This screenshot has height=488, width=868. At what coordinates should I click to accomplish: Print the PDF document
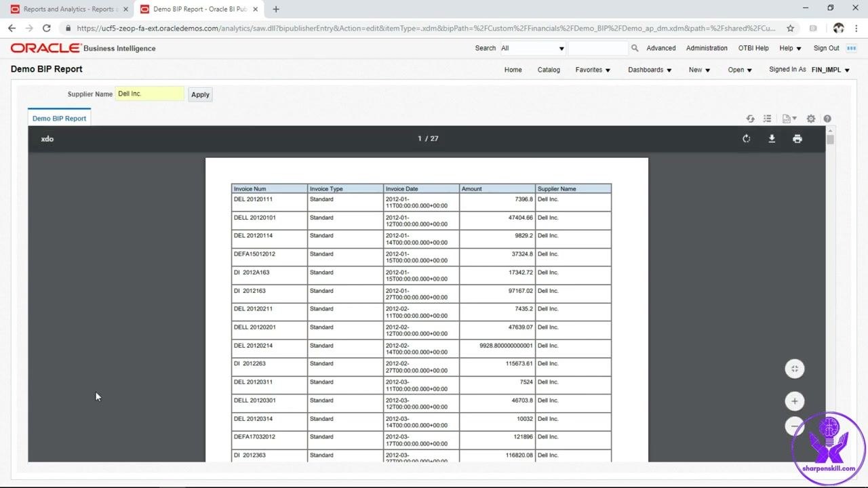point(797,138)
